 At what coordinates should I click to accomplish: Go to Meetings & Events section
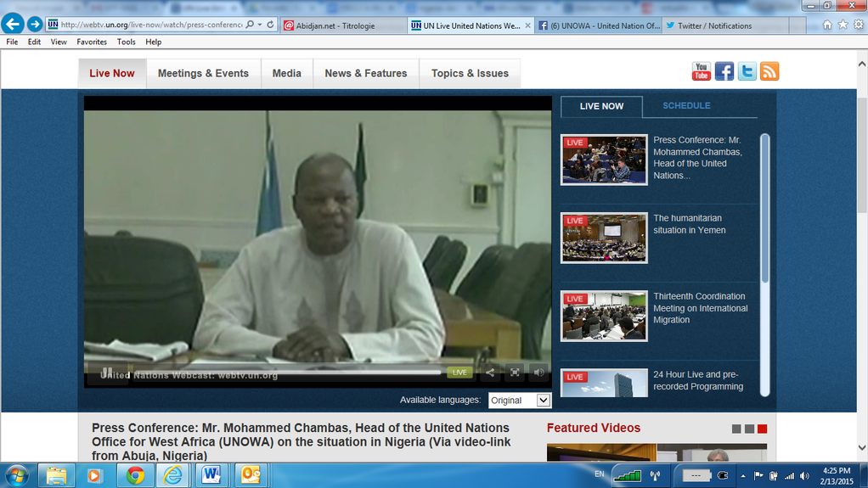click(203, 74)
